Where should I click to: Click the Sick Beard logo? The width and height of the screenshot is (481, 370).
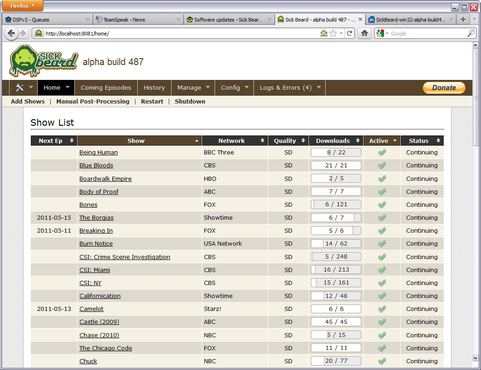click(x=44, y=61)
